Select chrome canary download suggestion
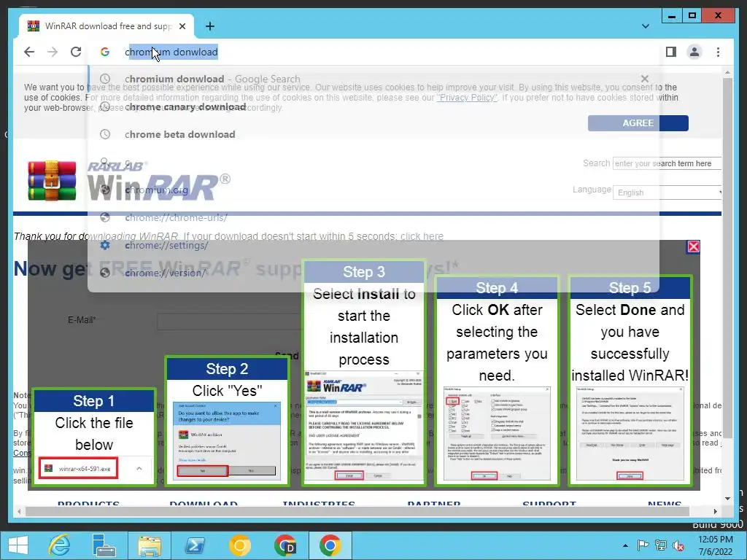The image size is (747, 560). [x=373, y=106]
